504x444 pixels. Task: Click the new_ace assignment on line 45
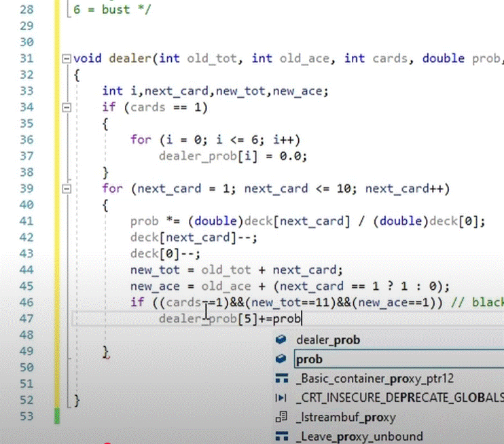coord(285,286)
